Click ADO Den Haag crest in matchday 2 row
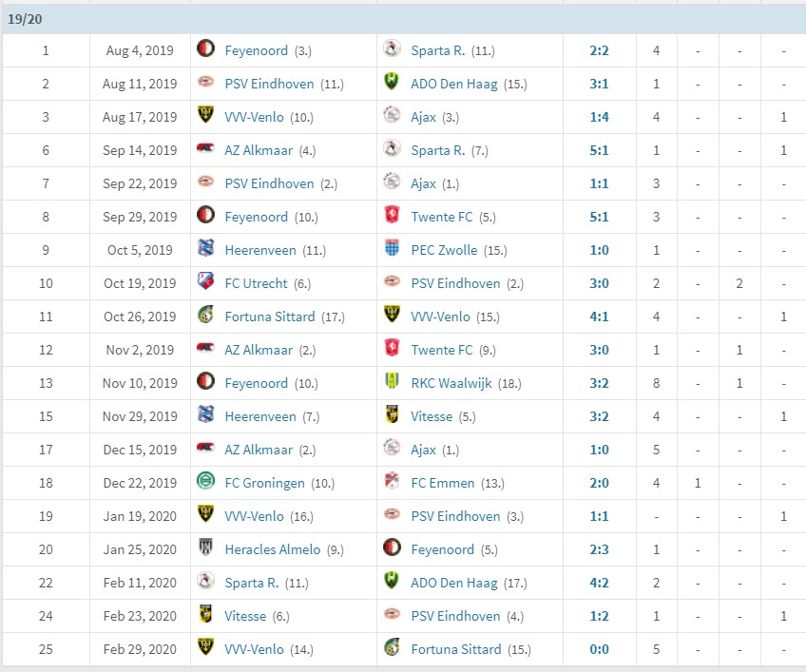 (392, 83)
